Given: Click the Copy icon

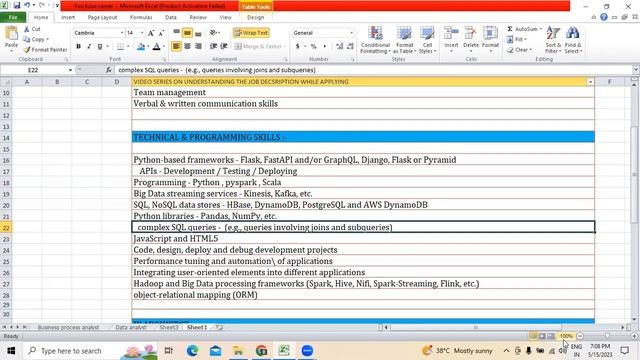Looking at the screenshot, I should [x=27, y=39].
